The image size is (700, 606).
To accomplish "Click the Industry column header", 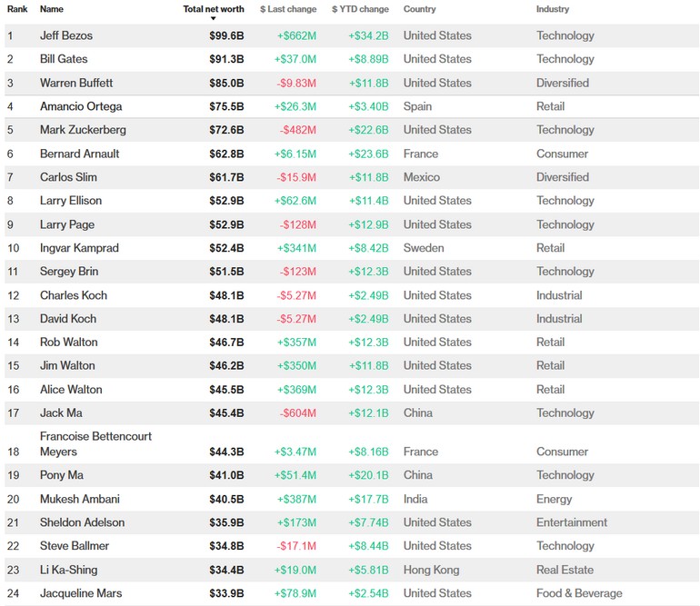I will click(x=553, y=9).
